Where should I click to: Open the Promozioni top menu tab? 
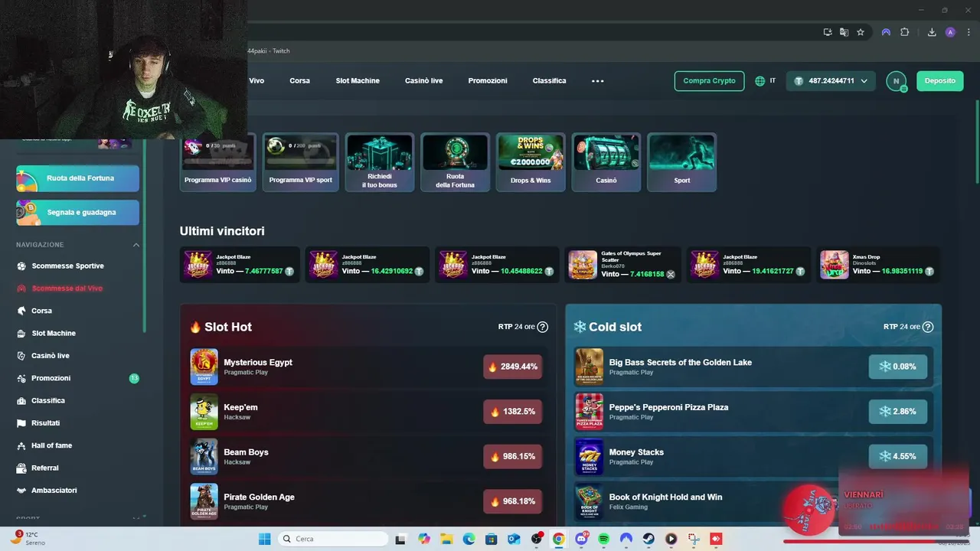(488, 81)
